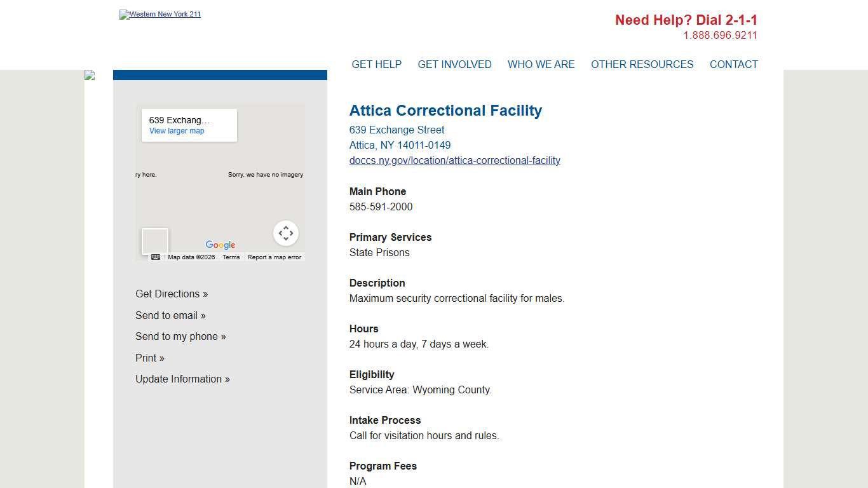This screenshot has height=488, width=868.
Task: Open the map camera pan controls
Action: [286, 233]
